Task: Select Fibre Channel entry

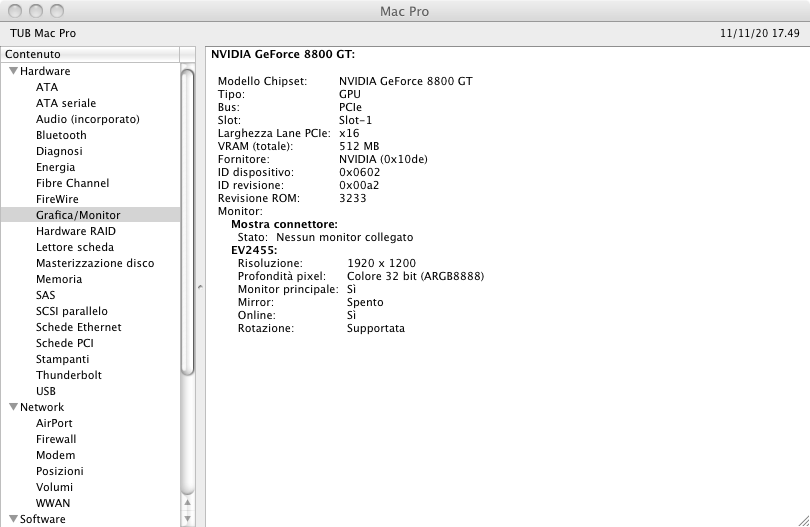Action: 72,183
